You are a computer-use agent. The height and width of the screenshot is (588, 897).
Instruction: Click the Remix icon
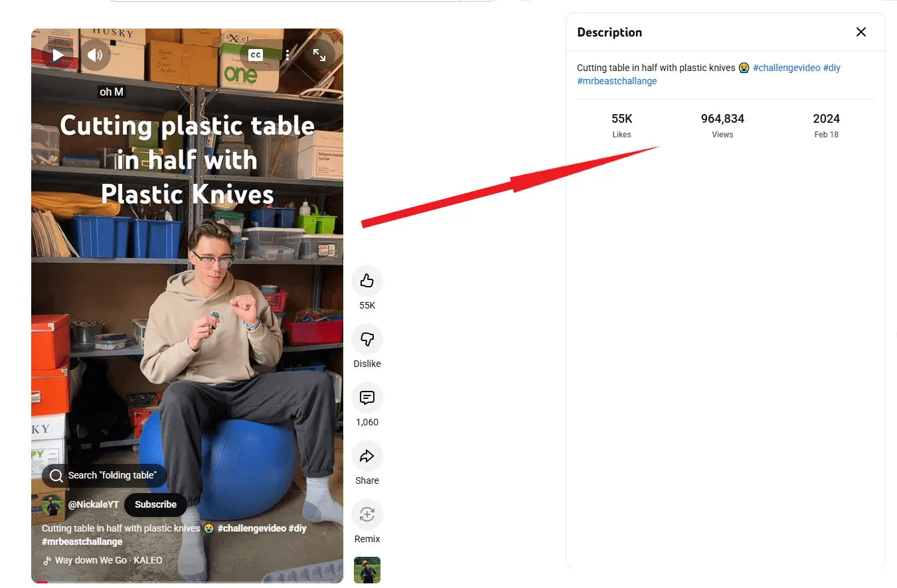pyautogui.click(x=367, y=515)
